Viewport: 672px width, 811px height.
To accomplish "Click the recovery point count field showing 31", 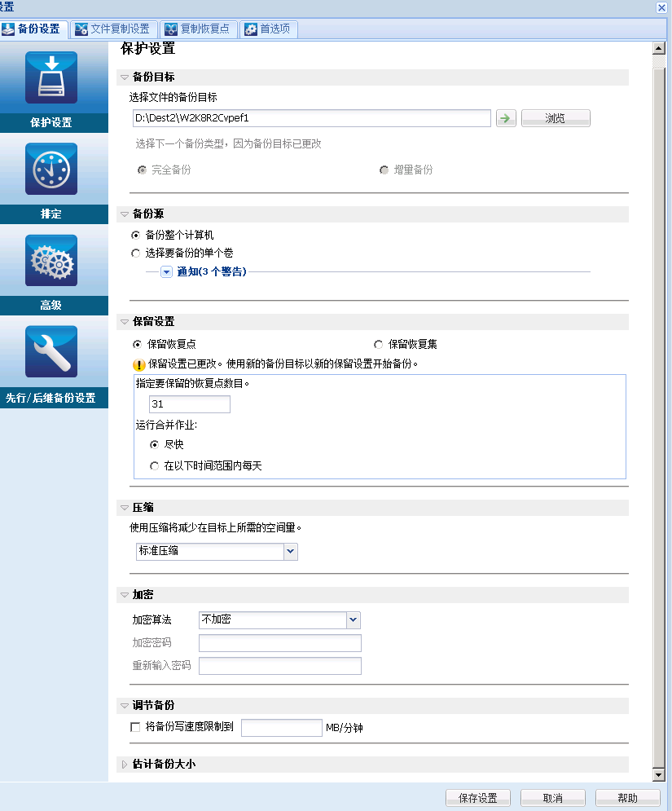I will point(189,403).
